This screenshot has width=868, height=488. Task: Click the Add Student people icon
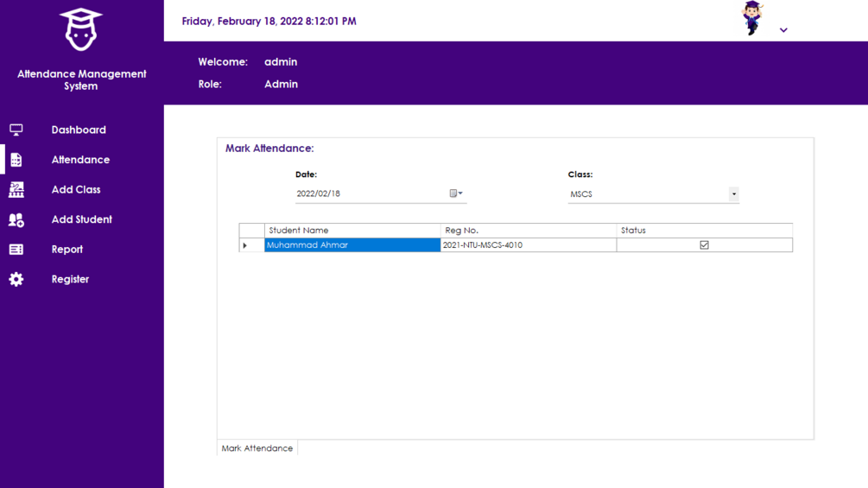click(16, 219)
